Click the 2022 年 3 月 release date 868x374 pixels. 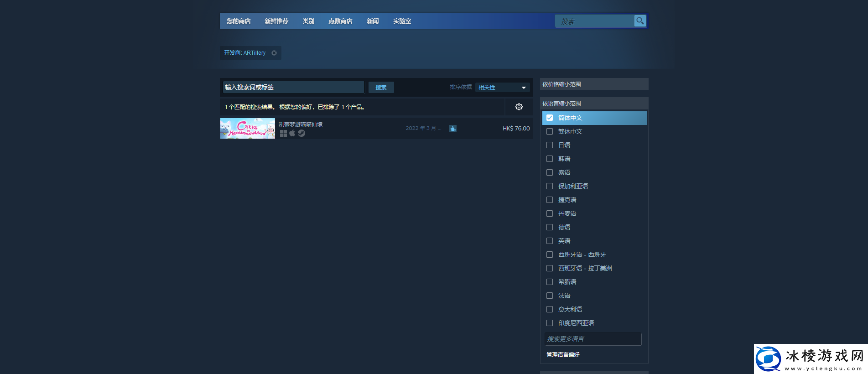[x=423, y=129]
